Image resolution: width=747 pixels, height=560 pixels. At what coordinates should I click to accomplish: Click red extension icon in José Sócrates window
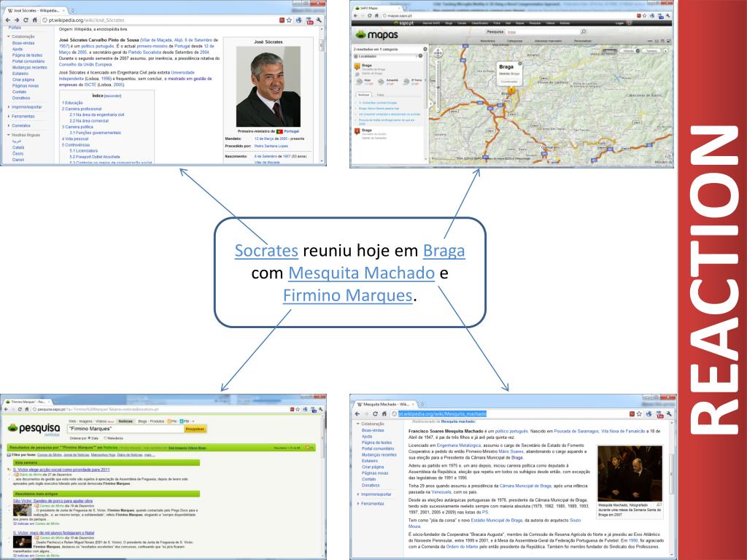(x=282, y=20)
